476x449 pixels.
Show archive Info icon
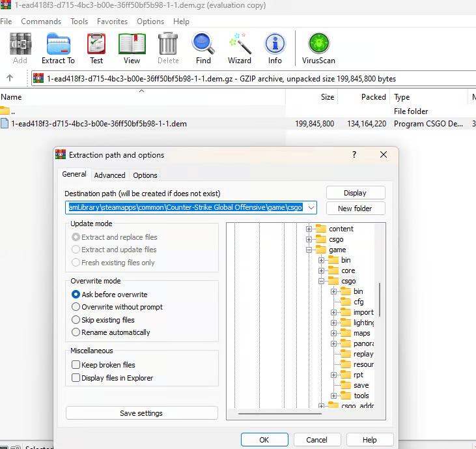pos(275,44)
